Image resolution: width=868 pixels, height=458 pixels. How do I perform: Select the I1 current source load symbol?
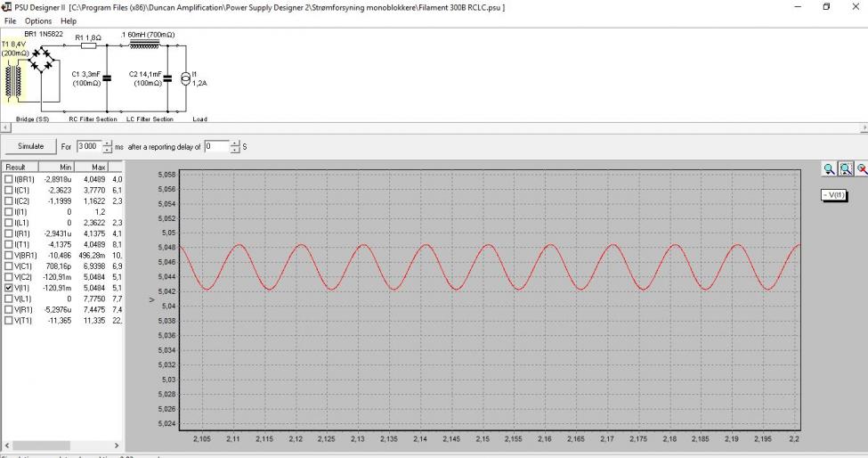click(x=186, y=78)
